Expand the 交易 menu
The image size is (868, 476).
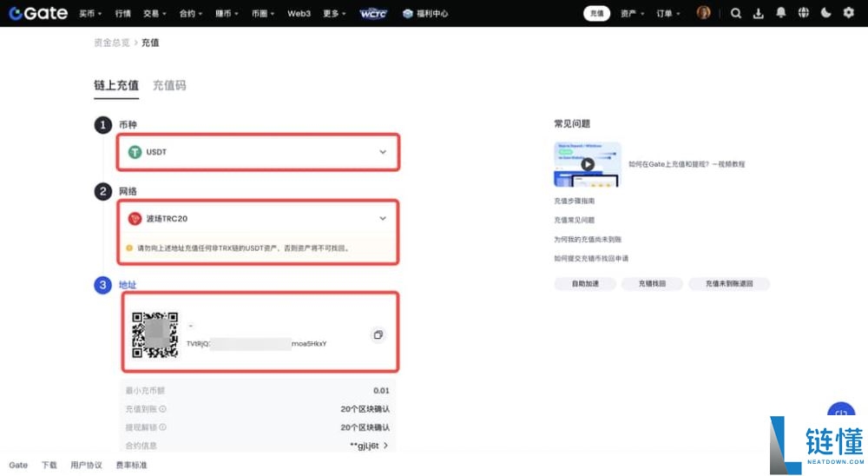point(155,13)
